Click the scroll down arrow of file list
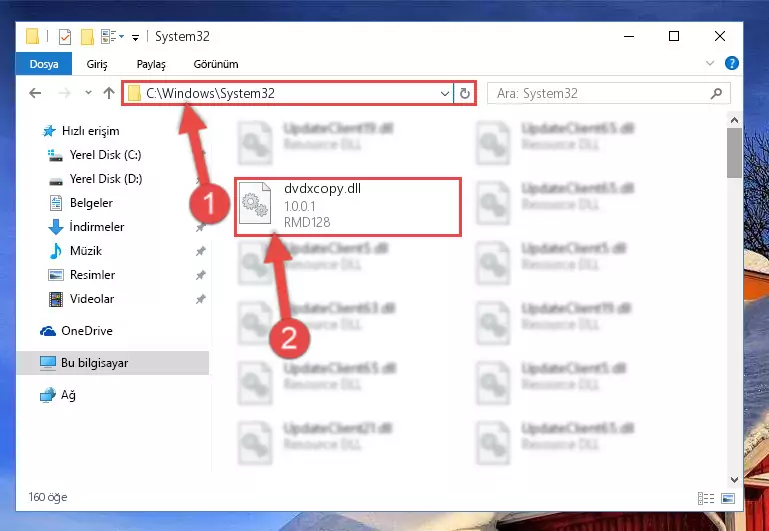 point(734,480)
